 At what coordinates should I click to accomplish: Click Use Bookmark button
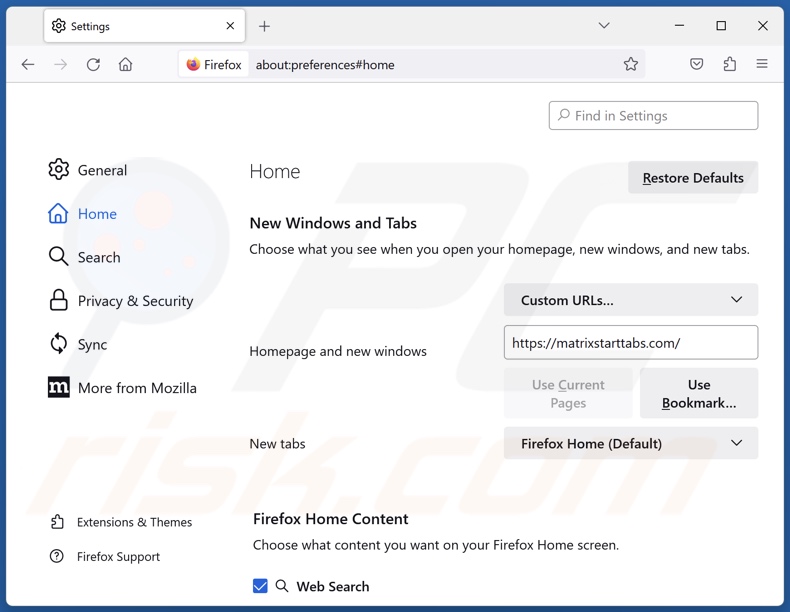(x=699, y=393)
